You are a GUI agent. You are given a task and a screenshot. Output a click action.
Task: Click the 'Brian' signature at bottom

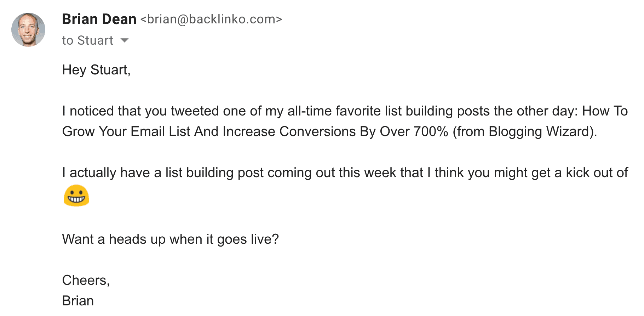pyautogui.click(x=78, y=301)
